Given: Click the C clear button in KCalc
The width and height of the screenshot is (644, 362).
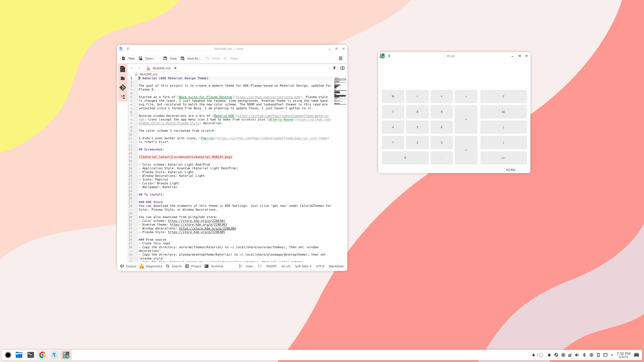Looking at the screenshot, I should (503, 96).
